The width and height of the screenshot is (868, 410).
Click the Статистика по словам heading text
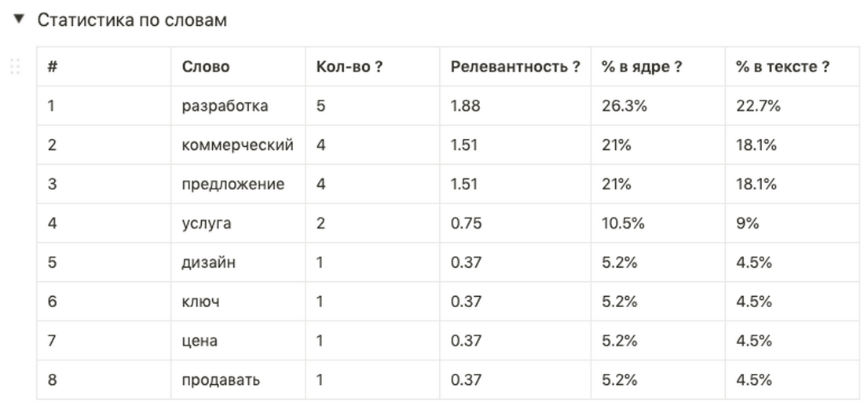click(x=132, y=20)
